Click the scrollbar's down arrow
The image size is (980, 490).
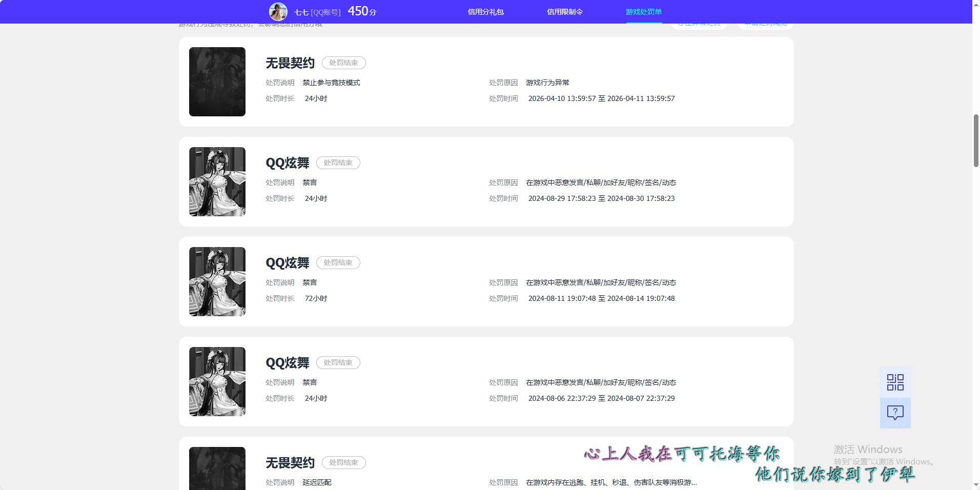tap(976, 485)
